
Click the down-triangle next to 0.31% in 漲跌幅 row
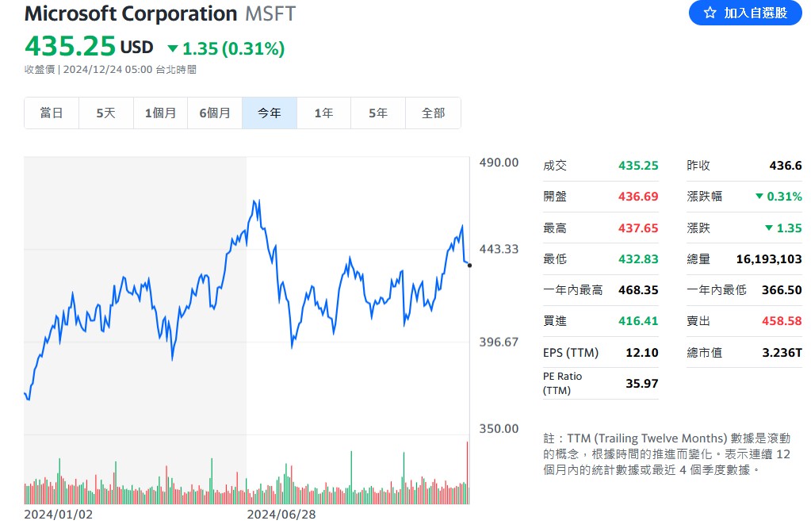coord(759,196)
